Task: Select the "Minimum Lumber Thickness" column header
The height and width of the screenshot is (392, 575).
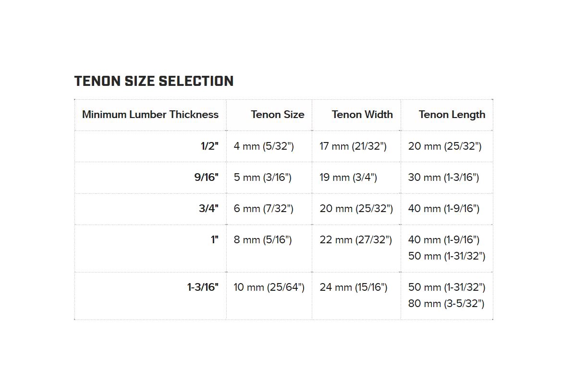Action: click(x=150, y=115)
